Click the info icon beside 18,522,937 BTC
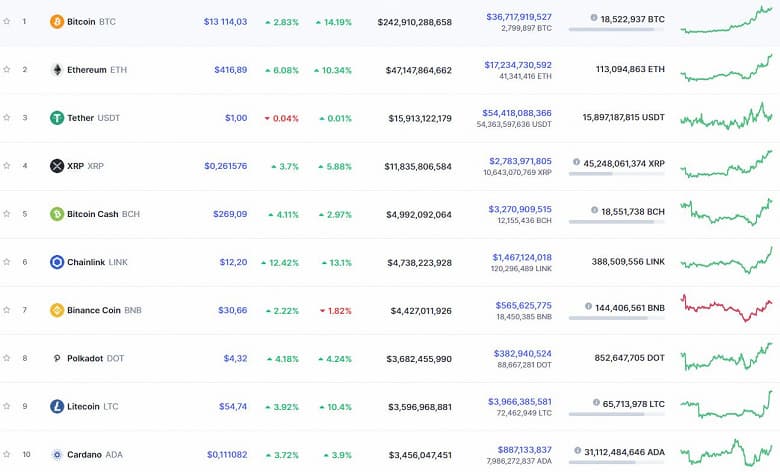Viewport: 780px width, 472px height. click(593, 18)
